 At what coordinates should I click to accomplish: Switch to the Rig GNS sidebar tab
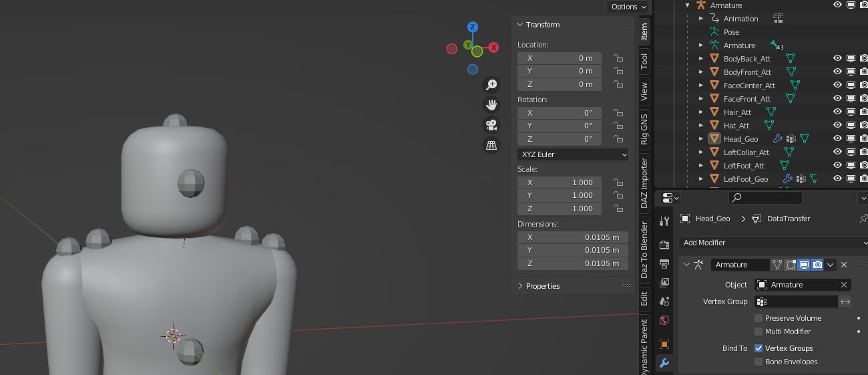click(x=644, y=129)
